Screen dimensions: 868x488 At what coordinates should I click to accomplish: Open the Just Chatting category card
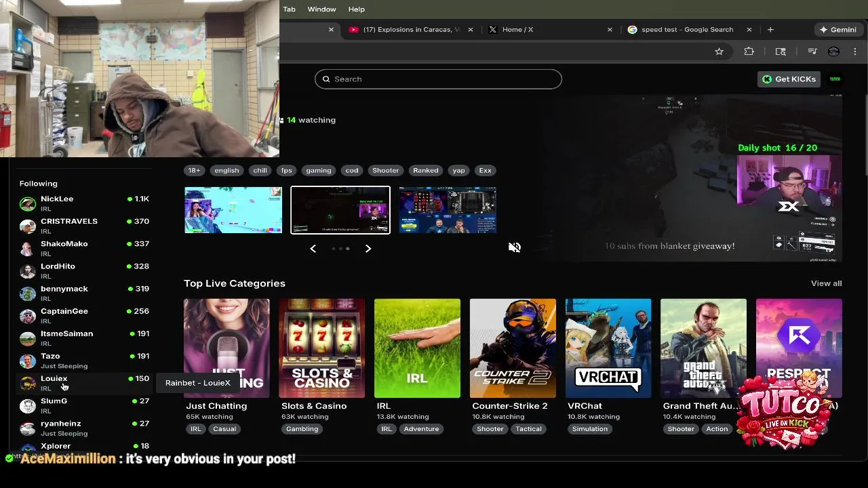pyautogui.click(x=226, y=348)
